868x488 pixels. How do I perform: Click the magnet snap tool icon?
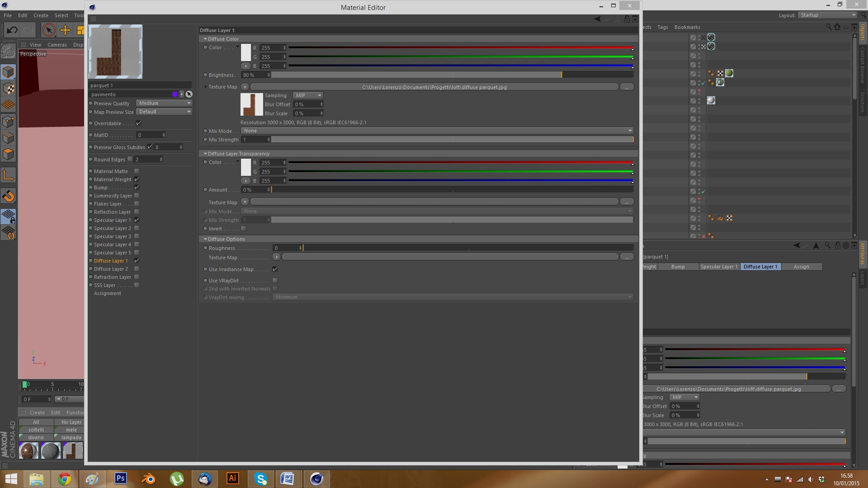(9, 196)
